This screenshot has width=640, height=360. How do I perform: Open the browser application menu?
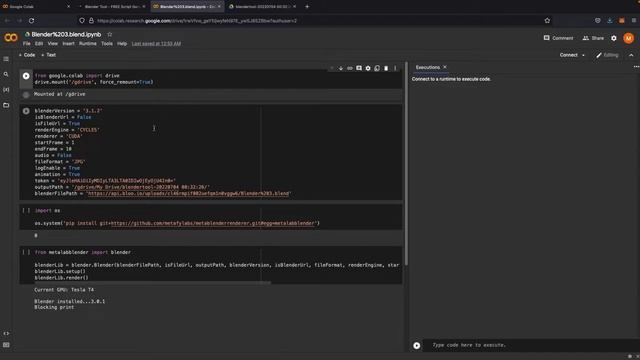tap(634, 20)
